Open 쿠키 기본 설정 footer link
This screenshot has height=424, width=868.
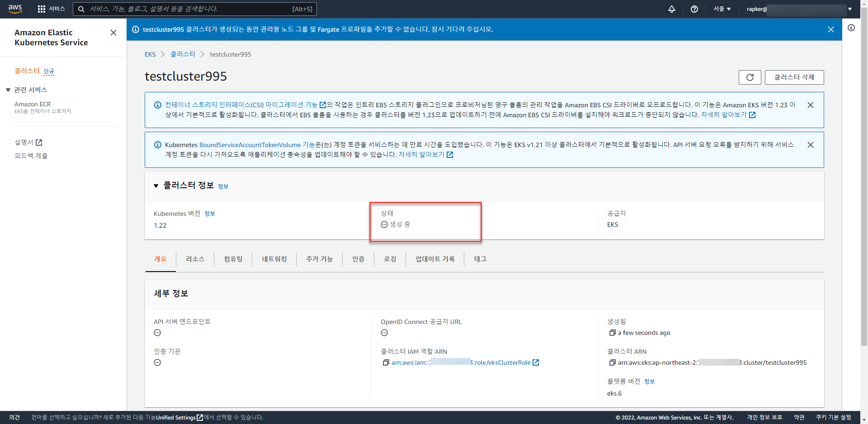834,418
